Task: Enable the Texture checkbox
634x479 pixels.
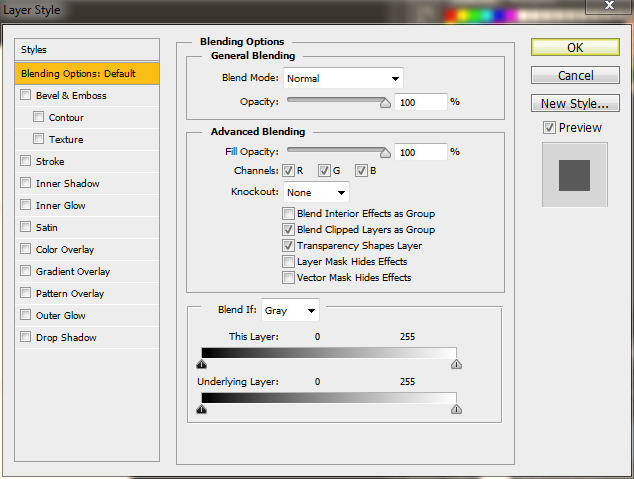Action: click(38, 139)
